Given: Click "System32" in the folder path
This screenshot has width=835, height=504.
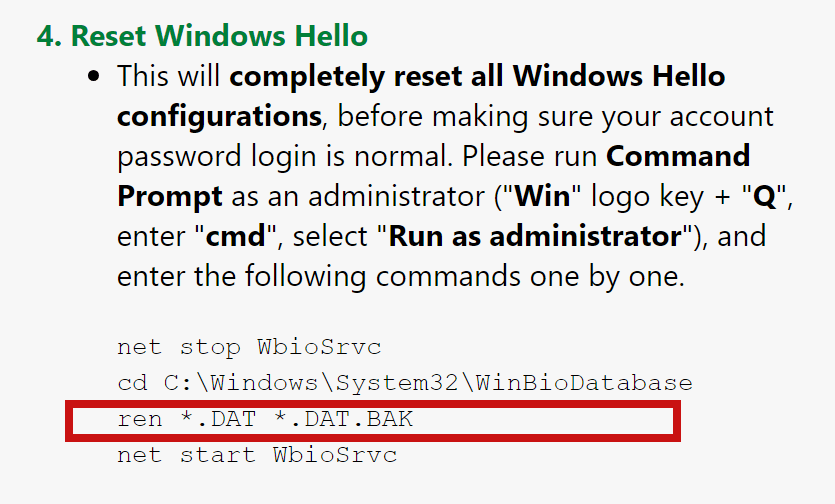Looking at the screenshot, I should pyautogui.click(x=396, y=384).
